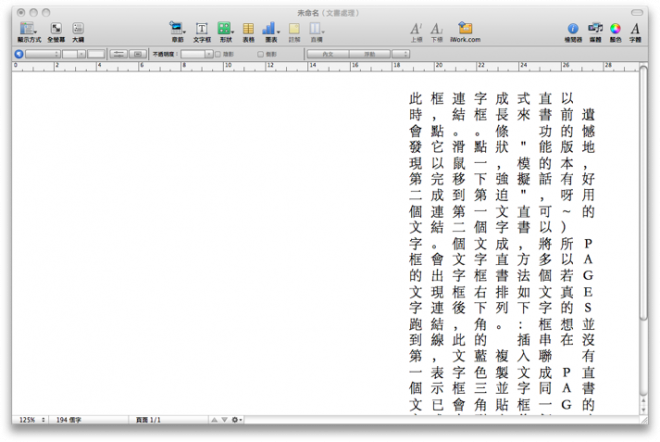This screenshot has width=660, height=442.
Task: Open the gear action menu in status bar
Action: [236, 419]
